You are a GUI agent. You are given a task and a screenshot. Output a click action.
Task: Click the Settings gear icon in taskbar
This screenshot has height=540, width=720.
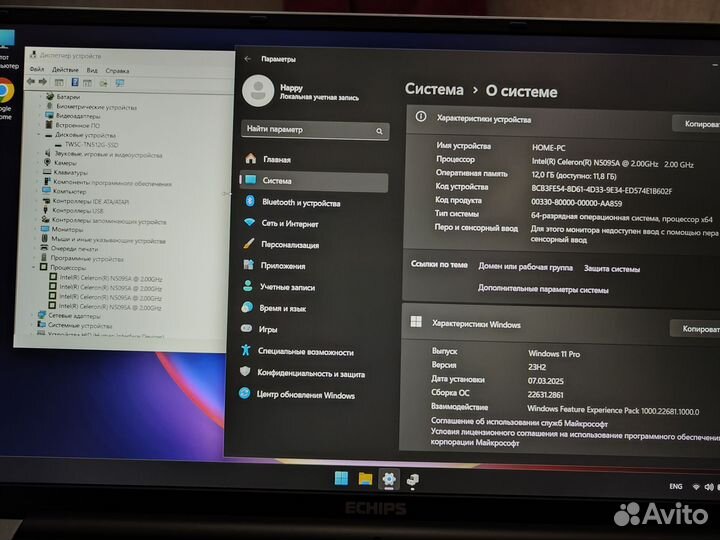tap(388, 479)
